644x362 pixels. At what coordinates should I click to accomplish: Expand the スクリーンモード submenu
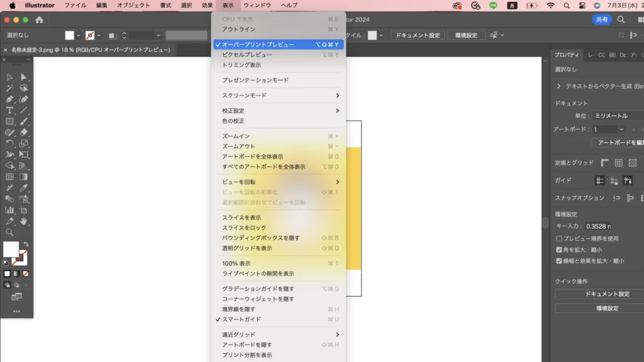tap(280, 96)
